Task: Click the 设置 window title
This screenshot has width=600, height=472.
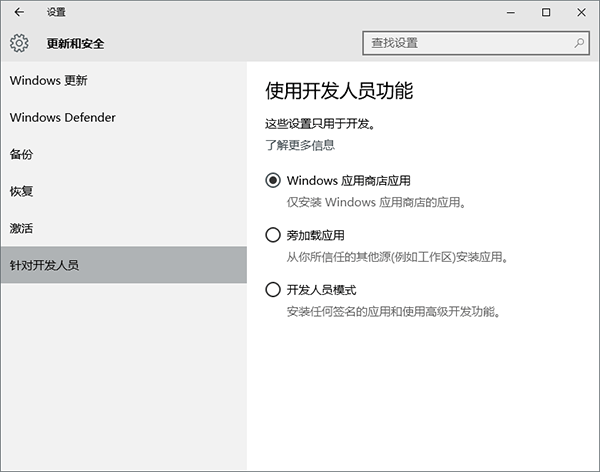Action: pyautogui.click(x=56, y=12)
